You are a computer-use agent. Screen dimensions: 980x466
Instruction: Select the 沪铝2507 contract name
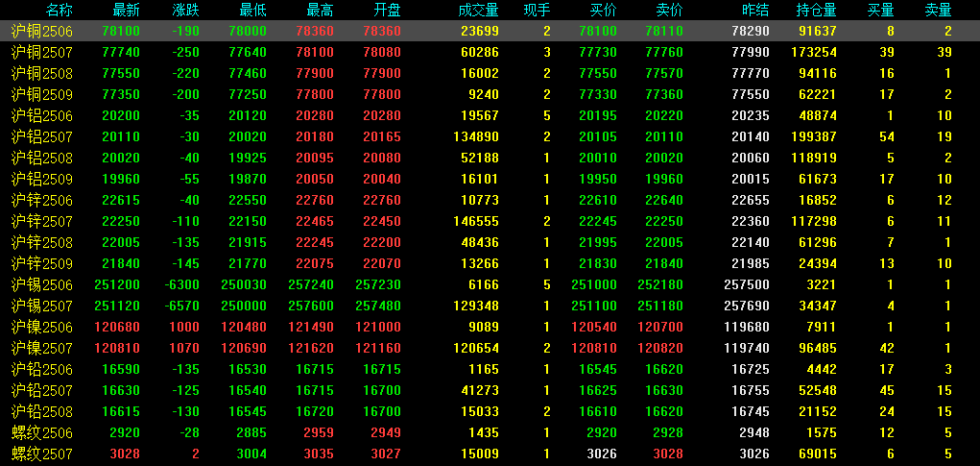click(x=42, y=137)
